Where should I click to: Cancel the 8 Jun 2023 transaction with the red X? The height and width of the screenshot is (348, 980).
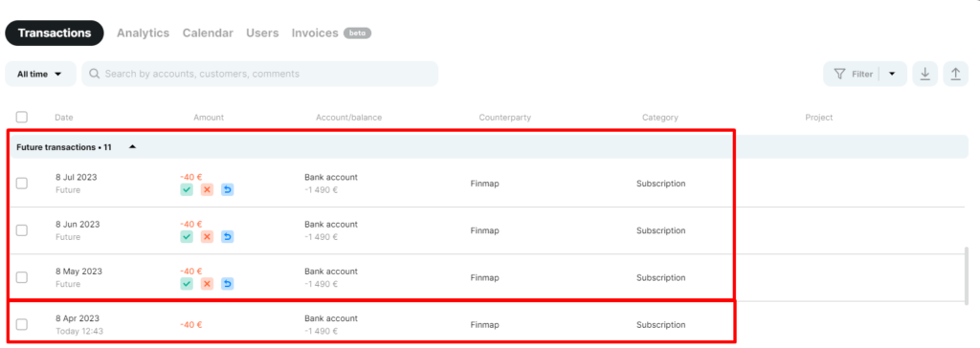[x=207, y=237]
